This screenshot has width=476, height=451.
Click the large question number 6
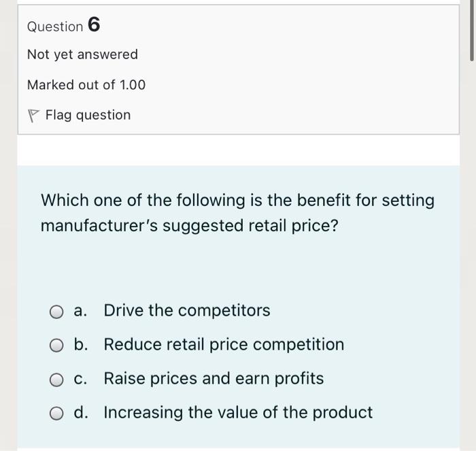(x=94, y=25)
